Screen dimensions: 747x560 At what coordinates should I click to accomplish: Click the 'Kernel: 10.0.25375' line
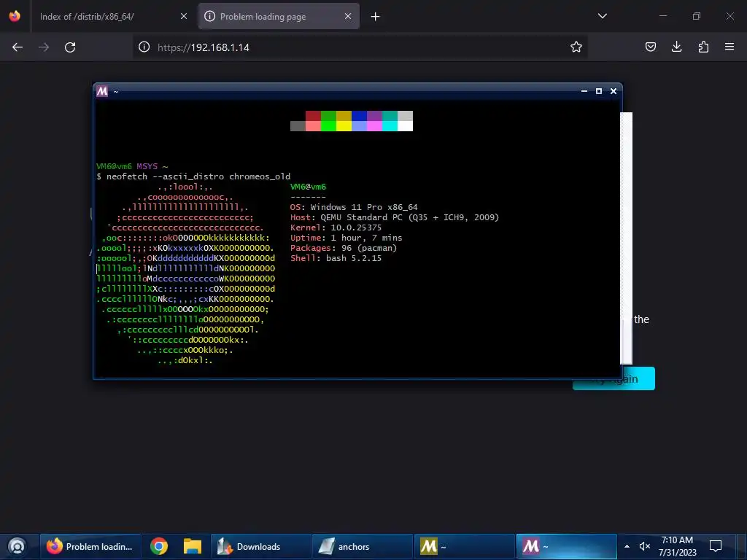coord(336,227)
